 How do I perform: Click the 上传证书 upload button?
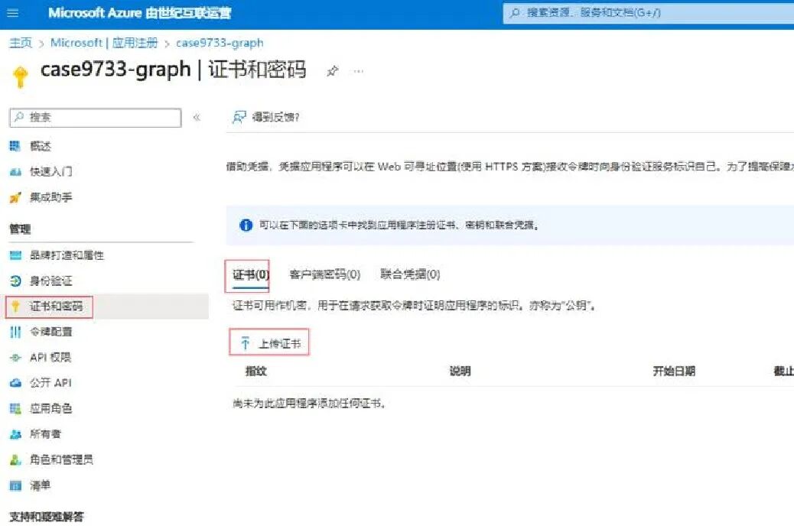pos(269,343)
